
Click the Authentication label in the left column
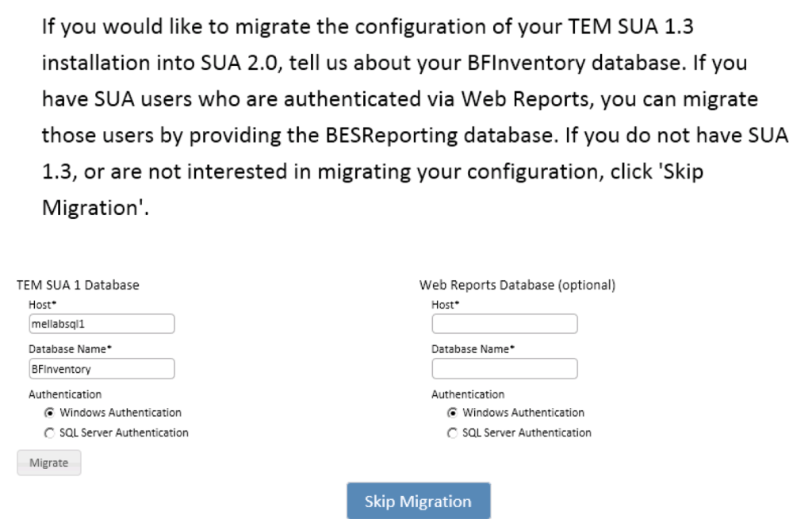tap(66, 394)
